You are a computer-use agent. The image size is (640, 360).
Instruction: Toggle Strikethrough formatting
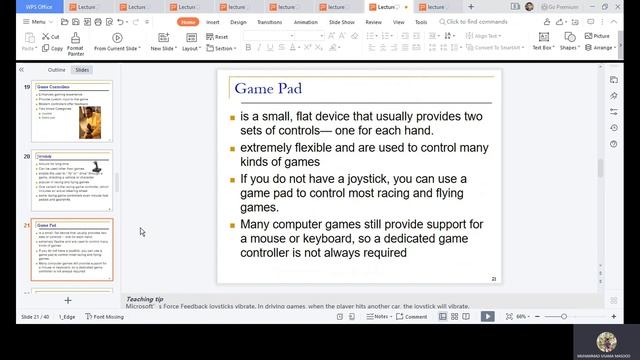[281, 48]
